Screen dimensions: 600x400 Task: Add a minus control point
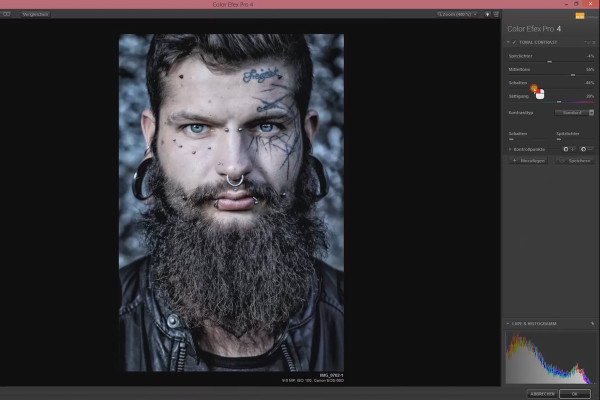click(x=587, y=149)
